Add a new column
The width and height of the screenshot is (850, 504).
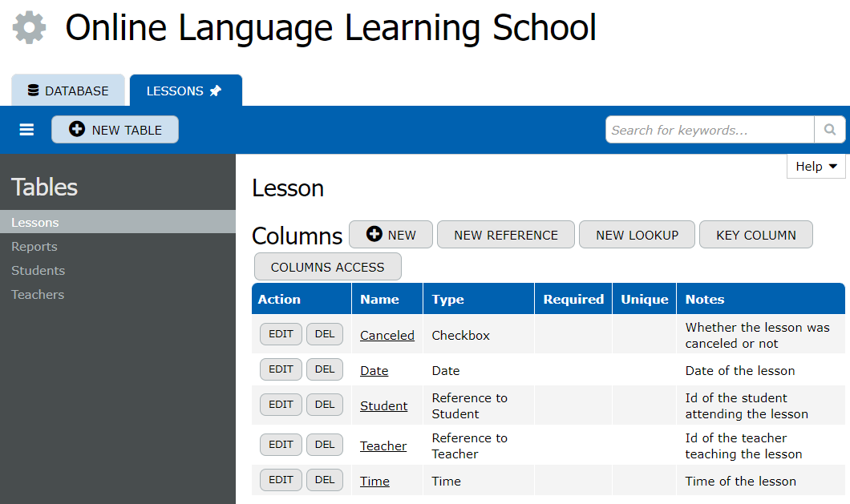click(x=391, y=235)
